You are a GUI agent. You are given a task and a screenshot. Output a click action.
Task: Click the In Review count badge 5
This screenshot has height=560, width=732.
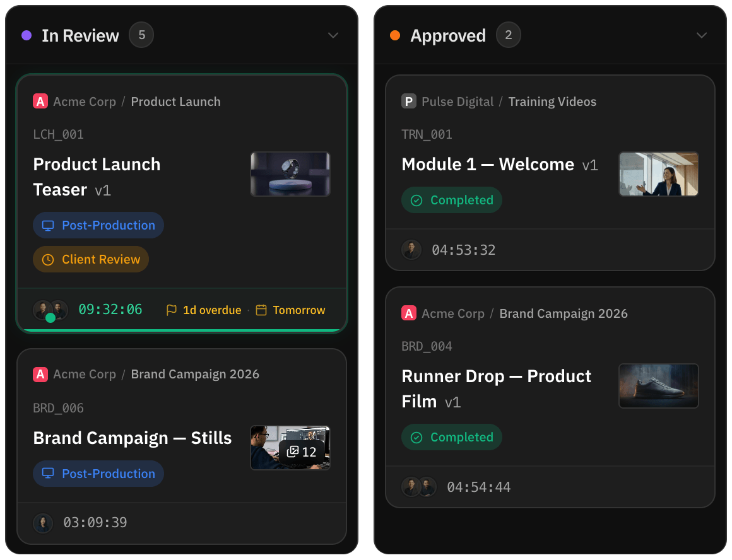[141, 35]
